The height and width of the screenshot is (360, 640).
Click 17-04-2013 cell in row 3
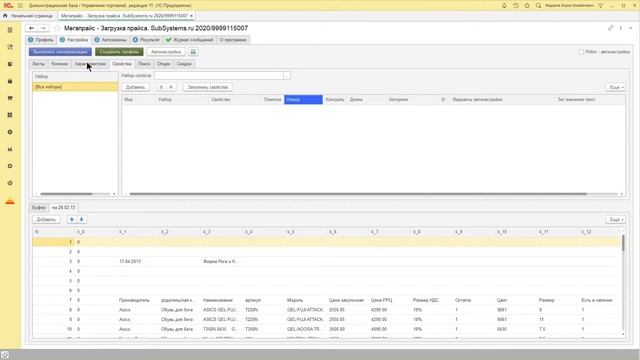coord(130,261)
